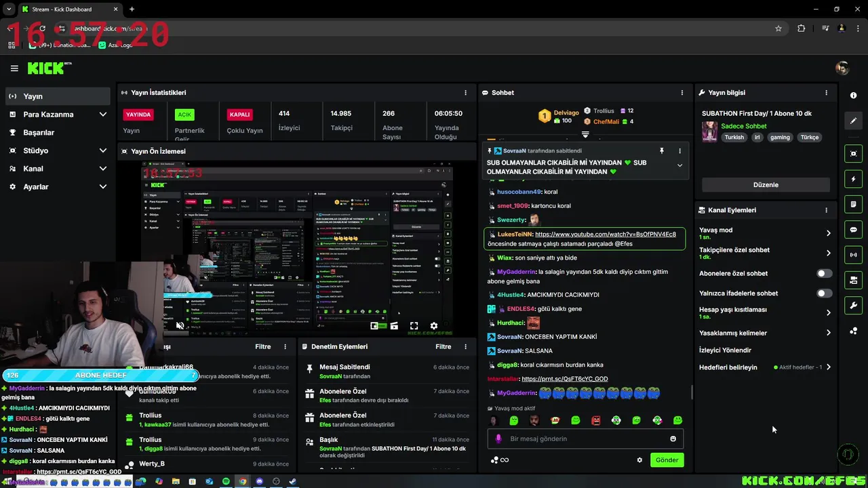Image resolution: width=868 pixels, height=488 pixels.
Task: Open emoji picker in message box
Action: coord(673,439)
